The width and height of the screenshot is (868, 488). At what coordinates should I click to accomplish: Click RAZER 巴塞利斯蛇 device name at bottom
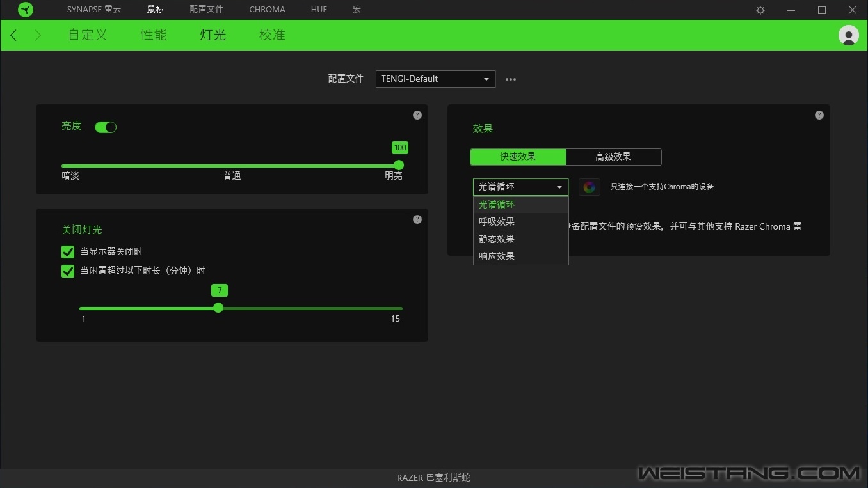433,478
